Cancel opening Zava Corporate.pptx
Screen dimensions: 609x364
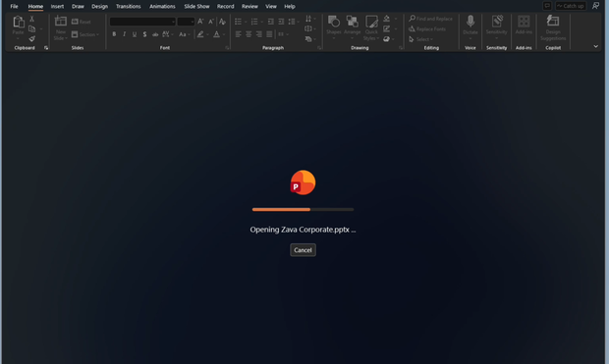tap(303, 250)
